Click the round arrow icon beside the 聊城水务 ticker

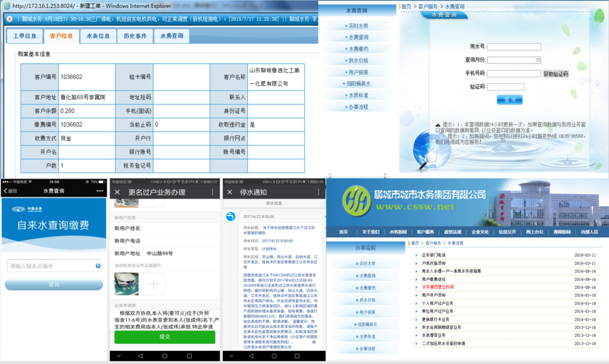[10, 19]
